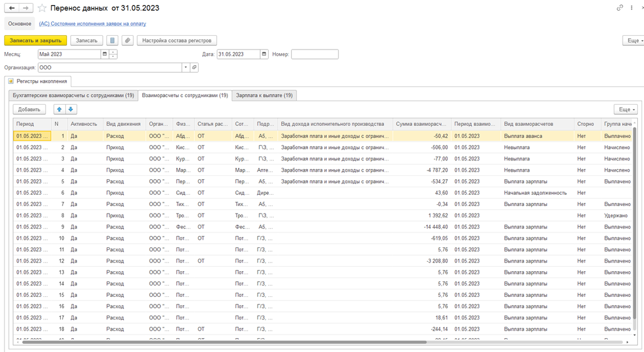Select the cell with amount -50,42

[x=422, y=135]
